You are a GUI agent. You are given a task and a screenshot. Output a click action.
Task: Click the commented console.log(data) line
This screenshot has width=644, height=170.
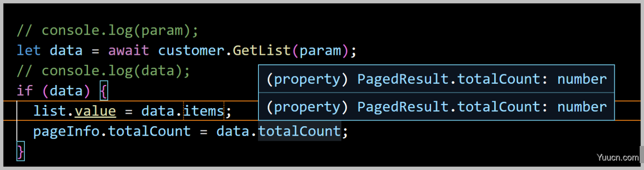pos(103,71)
